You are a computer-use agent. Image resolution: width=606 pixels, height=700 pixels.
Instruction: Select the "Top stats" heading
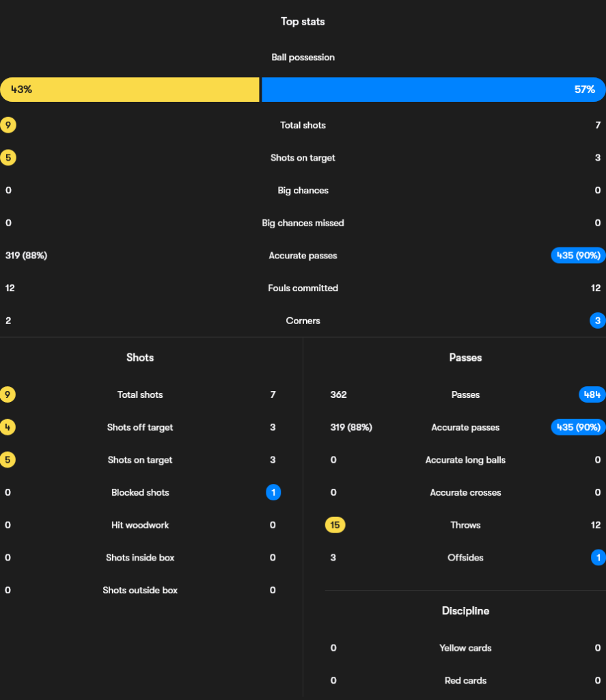pyautogui.click(x=303, y=22)
